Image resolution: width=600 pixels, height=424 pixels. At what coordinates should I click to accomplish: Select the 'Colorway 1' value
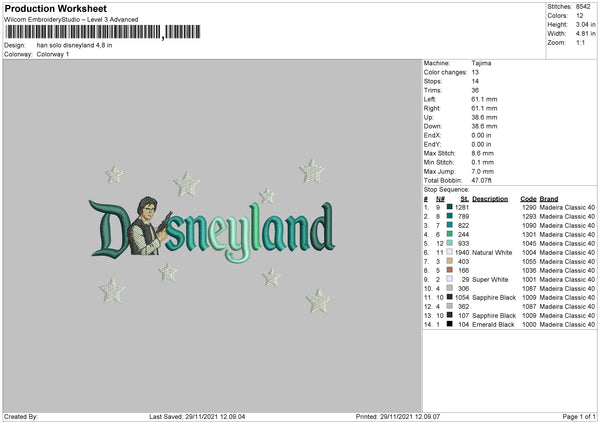(x=53, y=54)
